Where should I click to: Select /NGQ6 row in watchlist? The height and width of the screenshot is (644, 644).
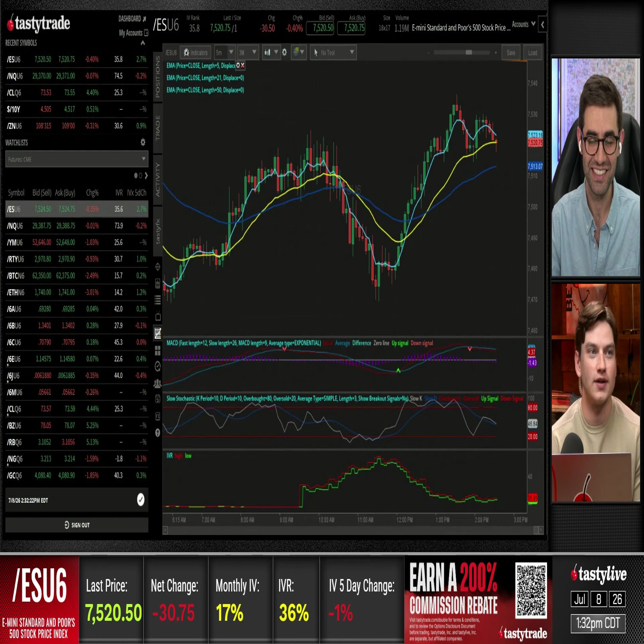(77, 459)
